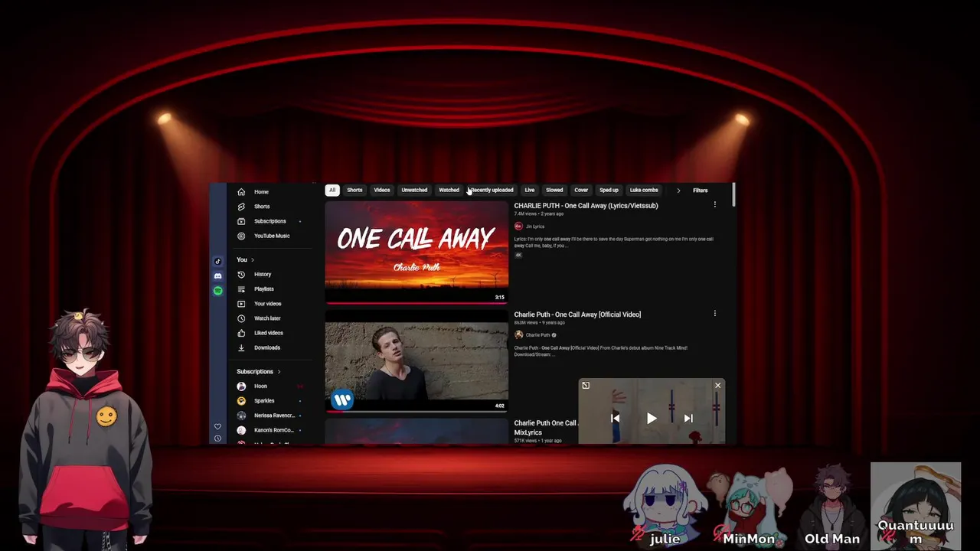The image size is (980, 551).
Task: Expand the Subscriptions section chevron
Action: (279, 372)
